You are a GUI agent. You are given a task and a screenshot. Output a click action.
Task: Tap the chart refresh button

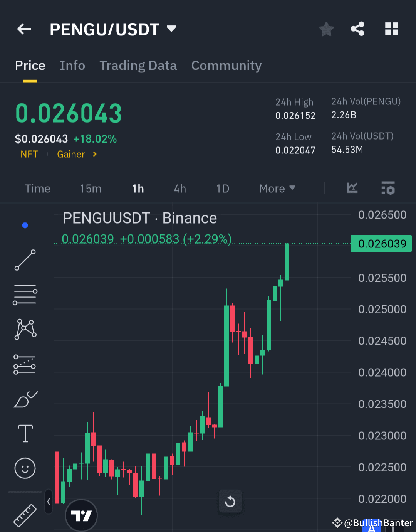pos(230,501)
